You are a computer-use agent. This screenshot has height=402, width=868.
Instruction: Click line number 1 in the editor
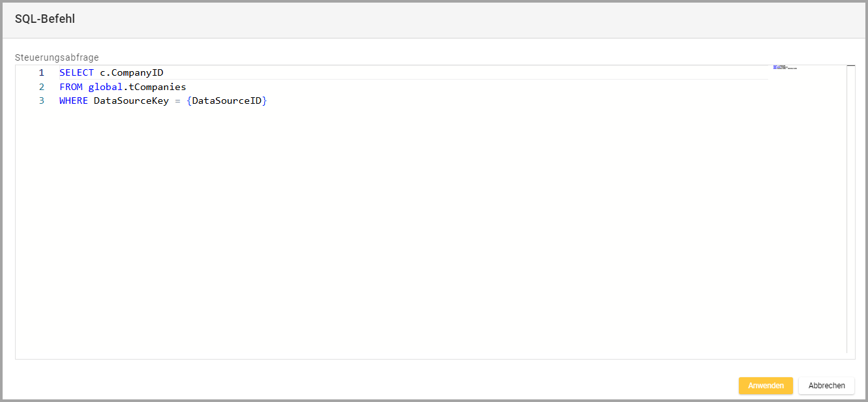(x=42, y=72)
